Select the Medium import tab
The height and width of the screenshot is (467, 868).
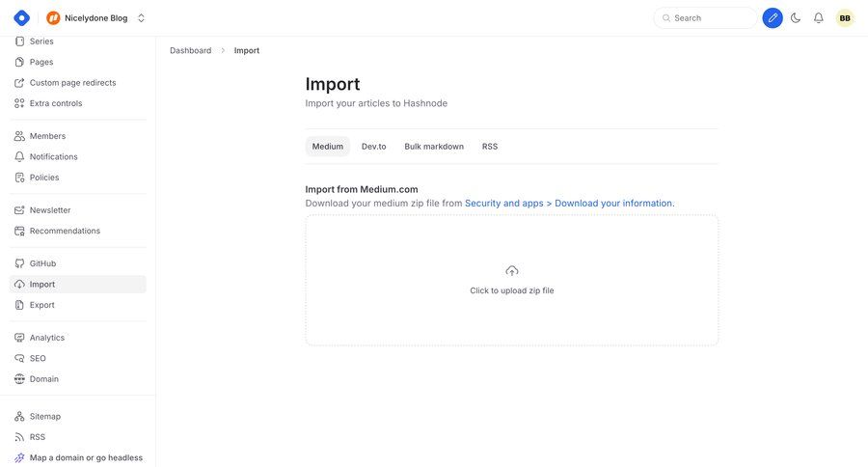[x=328, y=147]
